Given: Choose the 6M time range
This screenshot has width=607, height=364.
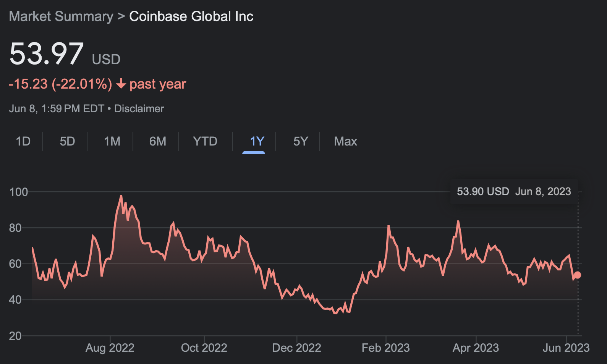Looking at the screenshot, I should coord(158,141).
